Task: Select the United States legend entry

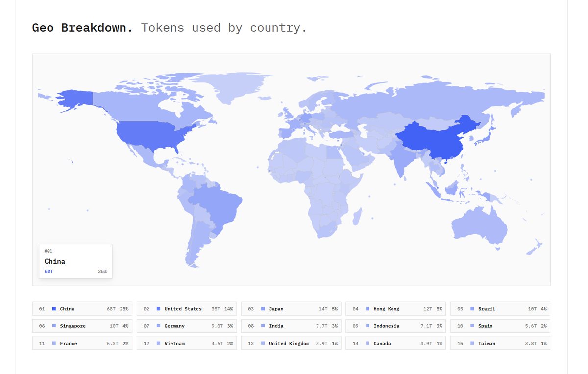Action: pos(187,309)
